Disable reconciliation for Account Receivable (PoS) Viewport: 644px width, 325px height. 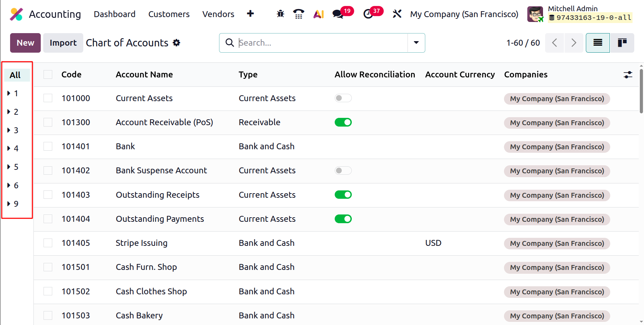click(x=343, y=122)
